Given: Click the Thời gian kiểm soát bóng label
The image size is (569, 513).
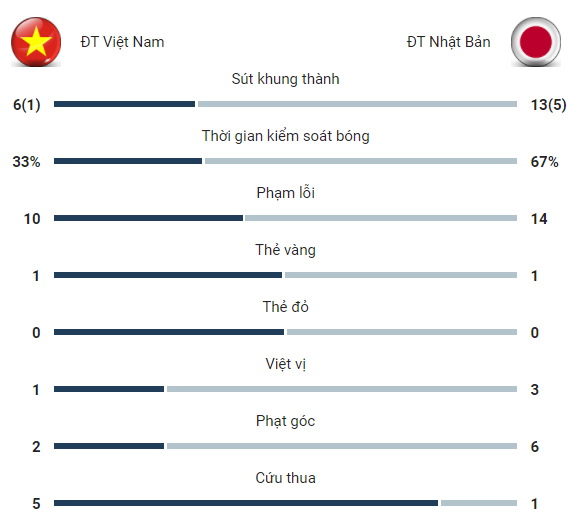Looking at the screenshot, I should pyautogui.click(x=286, y=136).
